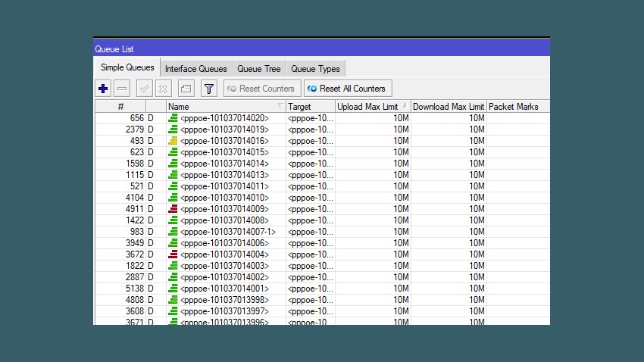Click yellow queue icon of pppoe-101037014016

click(173, 141)
